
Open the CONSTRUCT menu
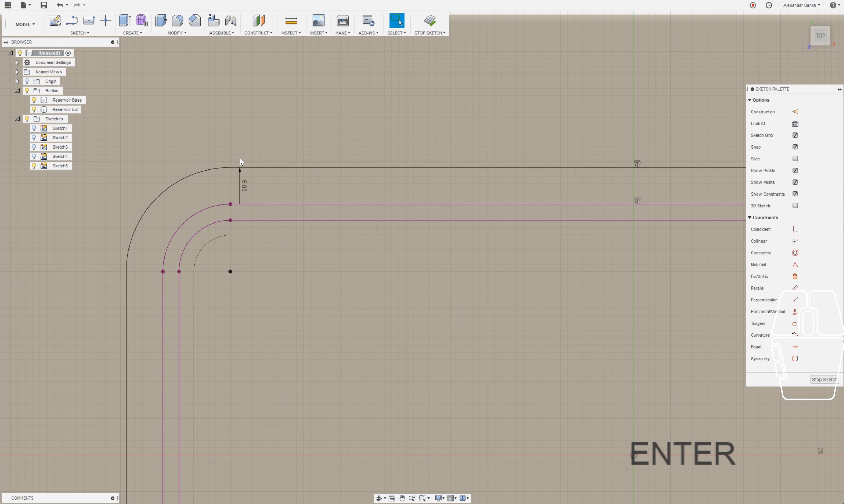pyautogui.click(x=258, y=33)
